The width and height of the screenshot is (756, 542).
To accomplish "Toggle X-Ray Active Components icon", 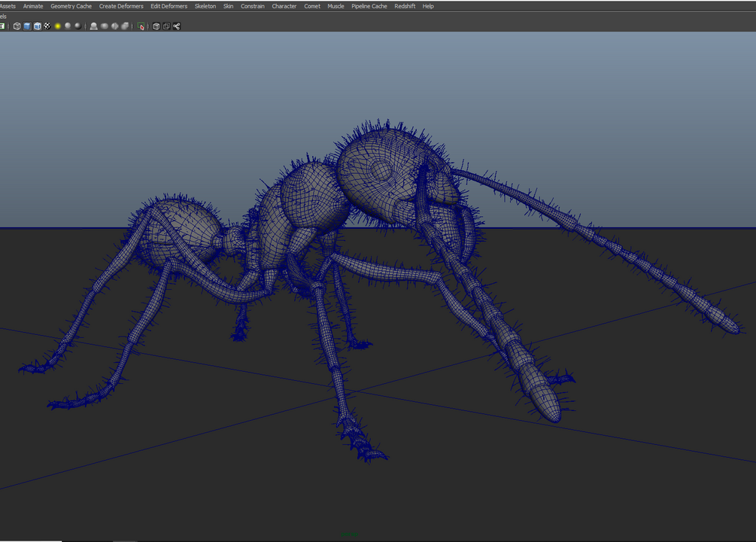I will tap(166, 26).
